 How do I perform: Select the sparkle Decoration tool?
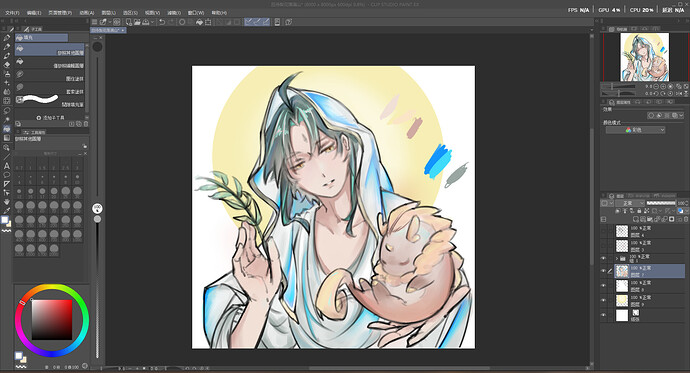[x=7, y=83]
